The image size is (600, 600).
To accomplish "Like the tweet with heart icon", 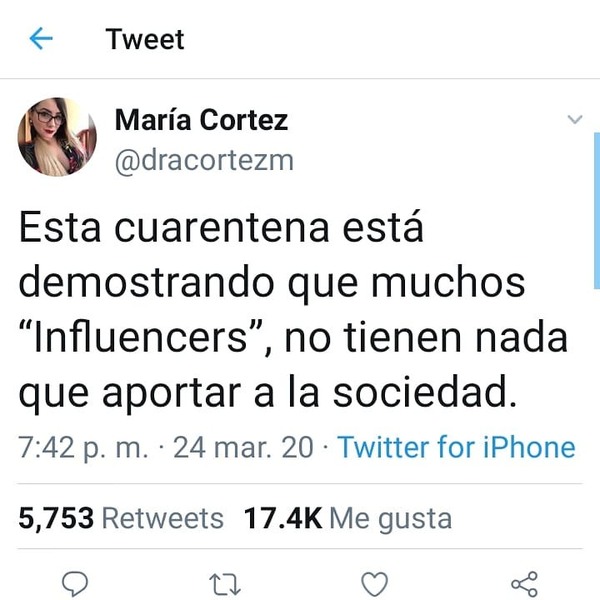I will pos(375,584).
